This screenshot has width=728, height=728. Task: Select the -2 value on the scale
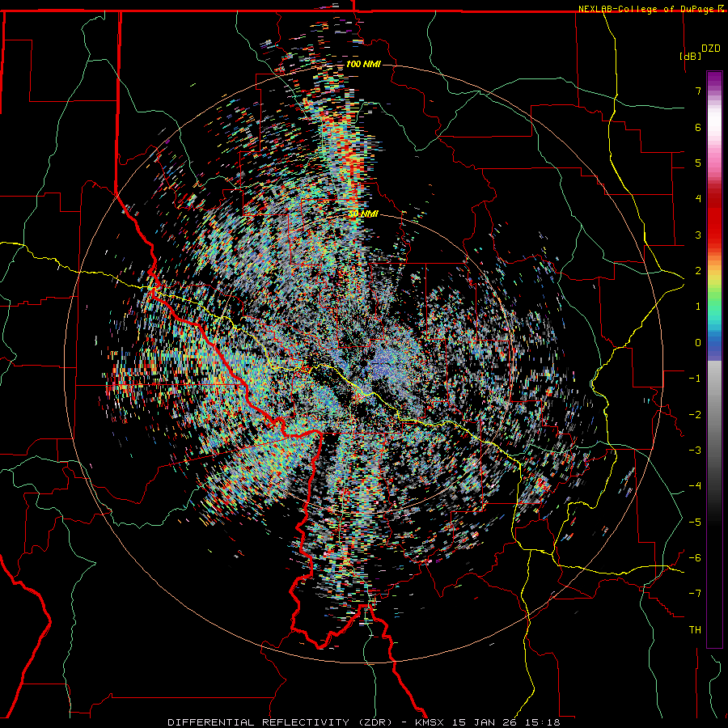(x=695, y=415)
